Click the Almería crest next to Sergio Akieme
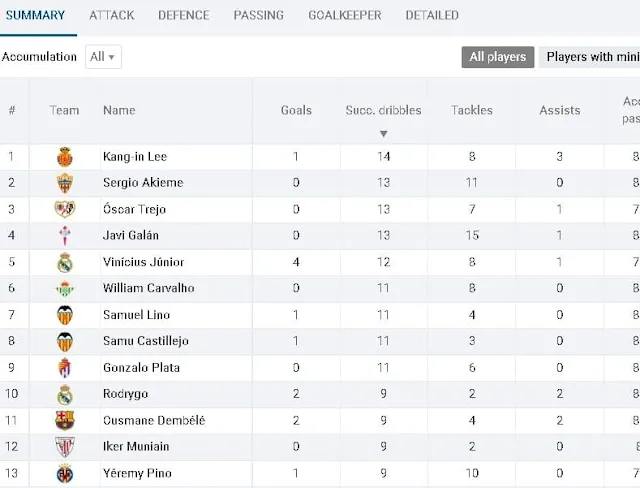640x488 pixels. (64, 183)
